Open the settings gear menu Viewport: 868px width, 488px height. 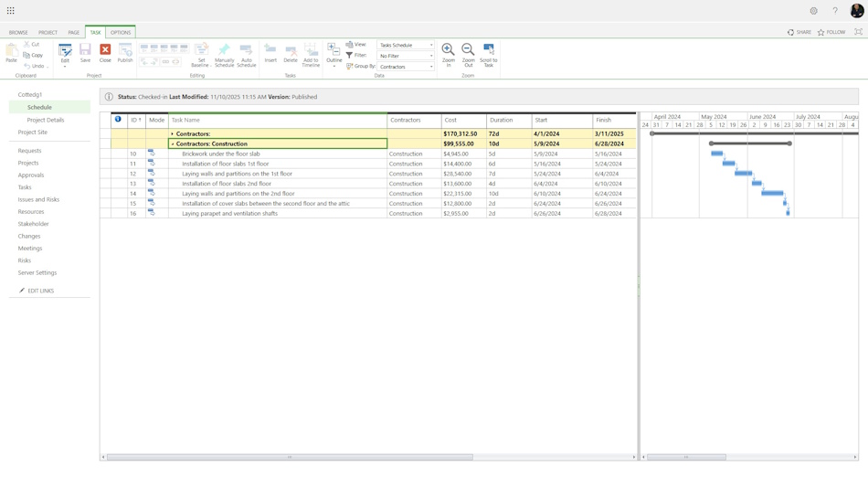[x=813, y=11]
